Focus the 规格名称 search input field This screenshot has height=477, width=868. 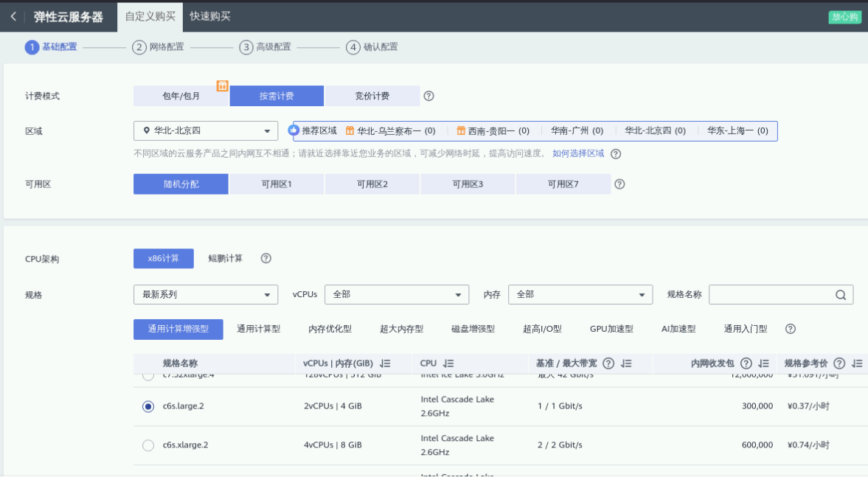coord(780,294)
